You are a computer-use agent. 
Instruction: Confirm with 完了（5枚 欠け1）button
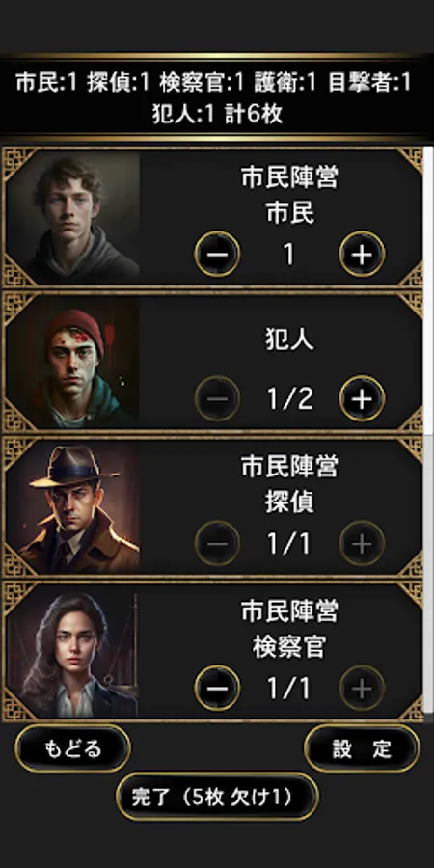coord(217,797)
